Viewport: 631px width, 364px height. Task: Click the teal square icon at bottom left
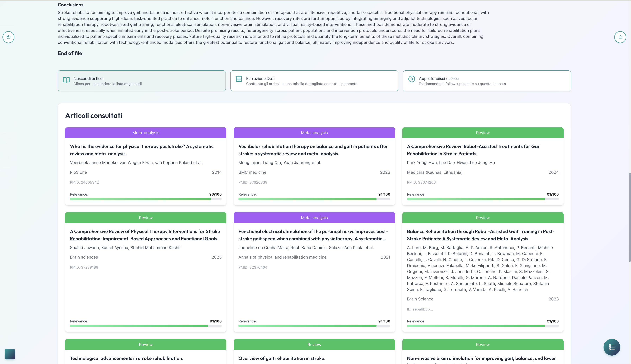point(10,354)
